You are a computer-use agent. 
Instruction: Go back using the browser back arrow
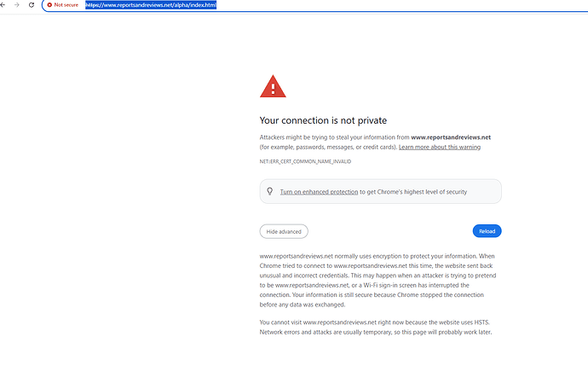pyautogui.click(x=3, y=5)
